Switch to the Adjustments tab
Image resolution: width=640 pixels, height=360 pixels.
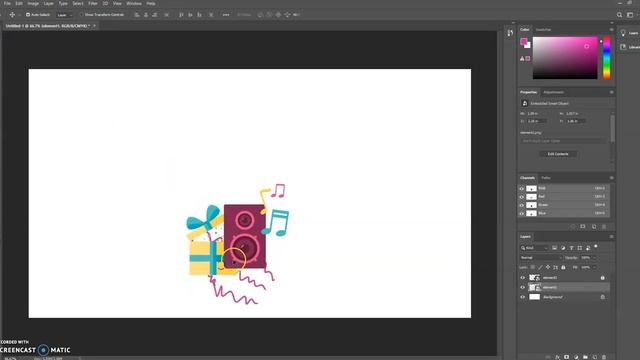pyautogui.click(x=553, y=92)
